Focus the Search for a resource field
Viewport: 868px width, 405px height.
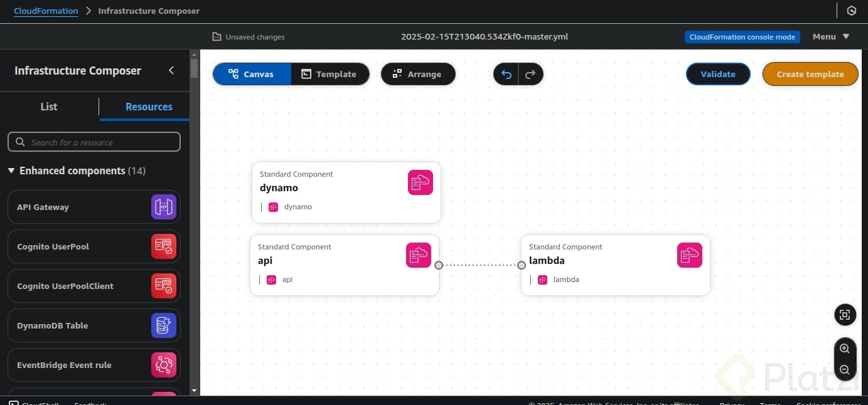click(94, 142)
